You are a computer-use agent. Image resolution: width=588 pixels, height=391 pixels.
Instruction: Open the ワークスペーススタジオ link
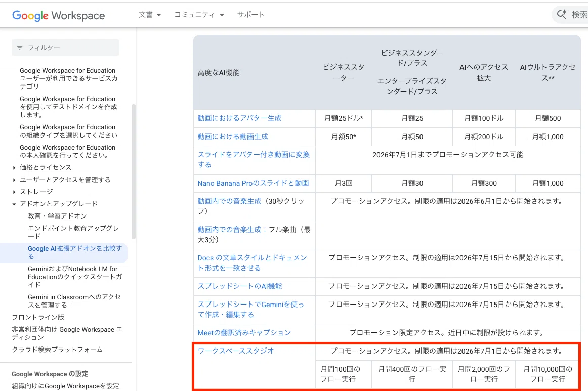pos(236,351)
